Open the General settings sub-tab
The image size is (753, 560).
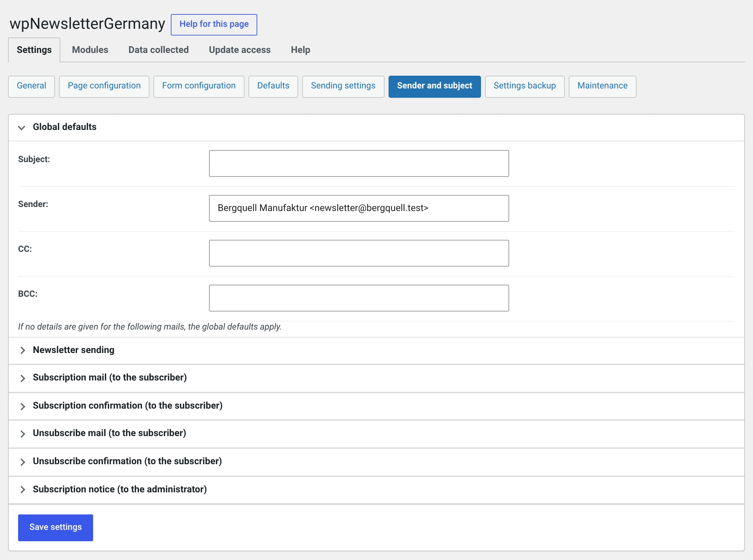pos(31,86)
